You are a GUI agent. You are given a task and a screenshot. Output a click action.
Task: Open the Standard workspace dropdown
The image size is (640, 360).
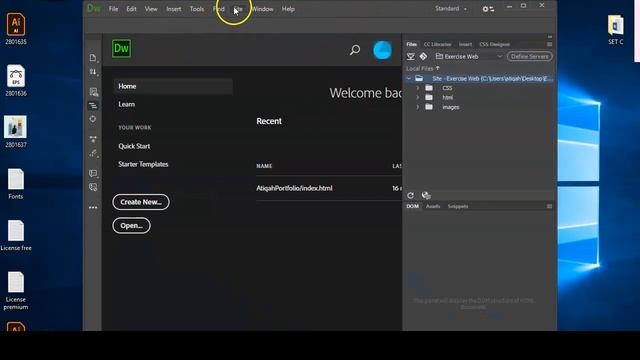coord(451,9)
